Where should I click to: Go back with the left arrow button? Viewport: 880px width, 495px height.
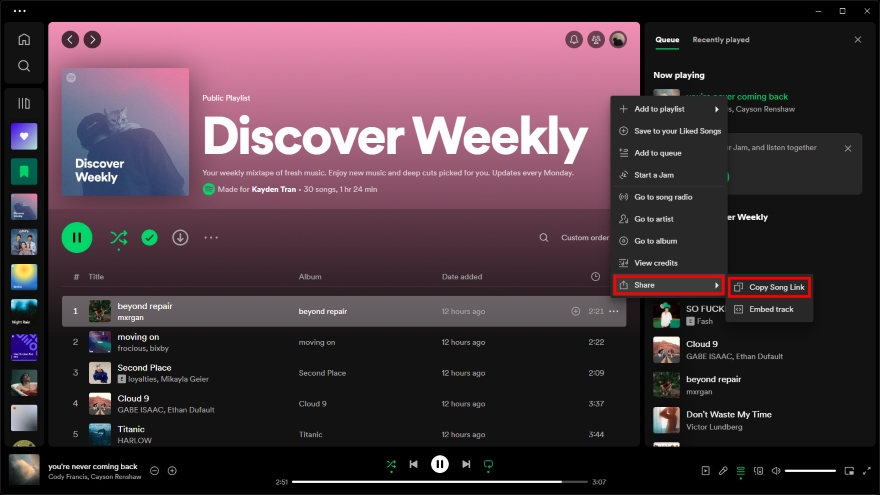70,39
